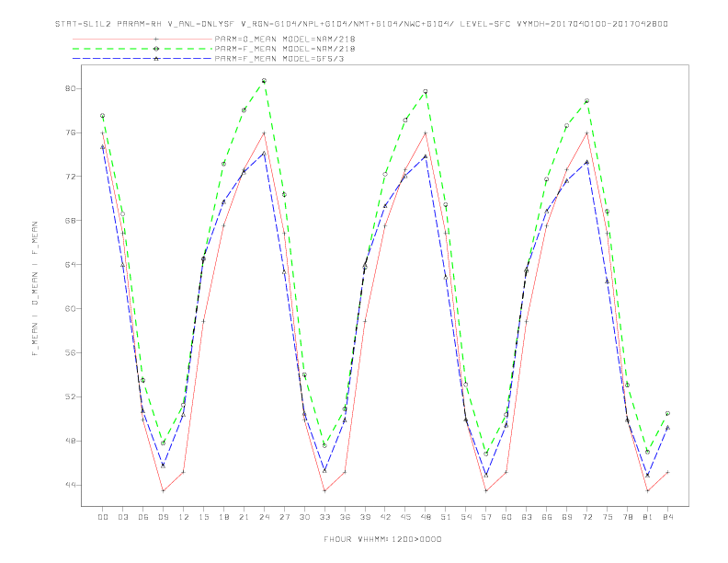Click y-axis tick label 64
728x563 pixels.
70,264
